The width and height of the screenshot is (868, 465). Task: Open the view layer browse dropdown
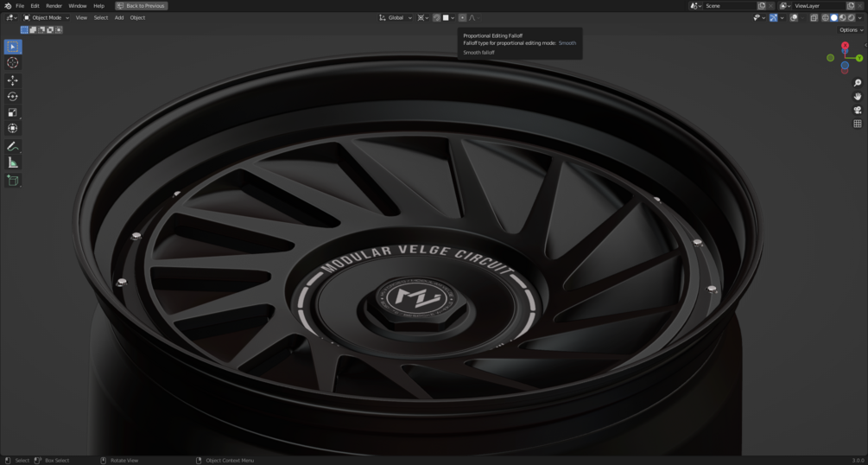[785, 5]
